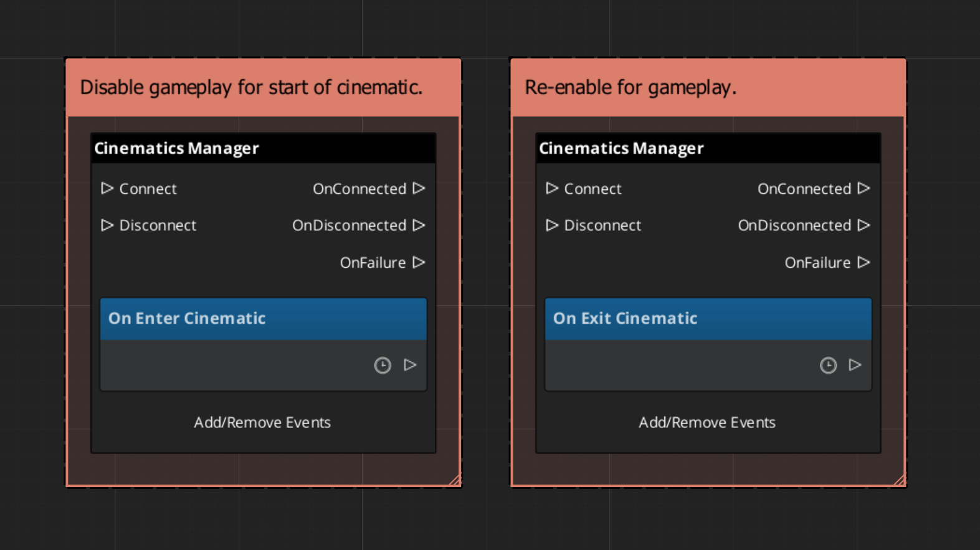Click the clock icon under On Exit Cinematic
The height and width of the screenshot is (550, 980).
(828, 365)
